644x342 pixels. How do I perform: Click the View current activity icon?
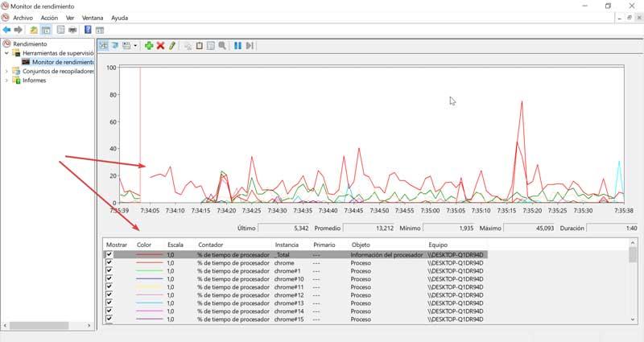104,46
